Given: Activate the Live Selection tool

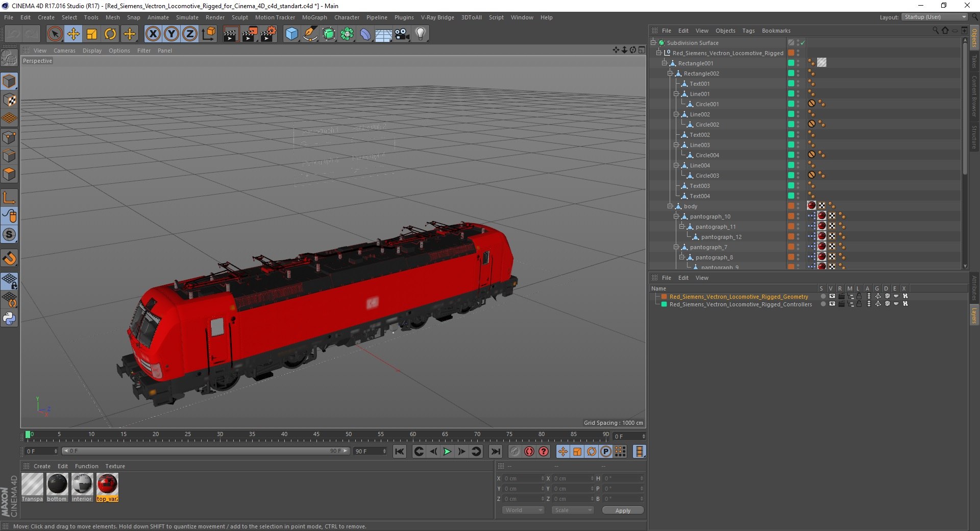Looking at the screenshot, I should click(x=55, y=34).
